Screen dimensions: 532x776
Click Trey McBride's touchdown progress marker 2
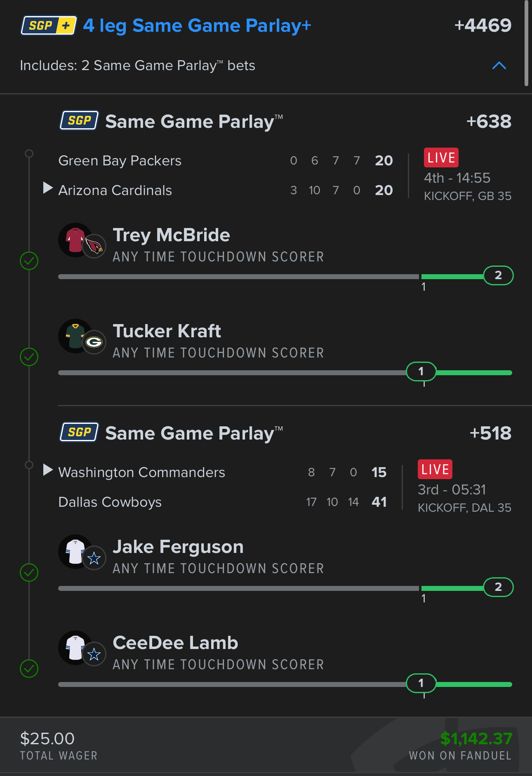point(498,275)
